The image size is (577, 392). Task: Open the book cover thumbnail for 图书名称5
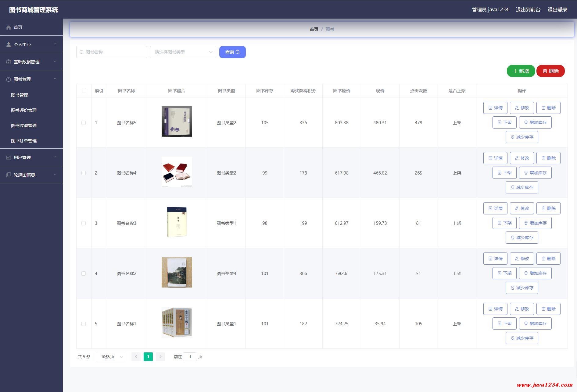177,122
